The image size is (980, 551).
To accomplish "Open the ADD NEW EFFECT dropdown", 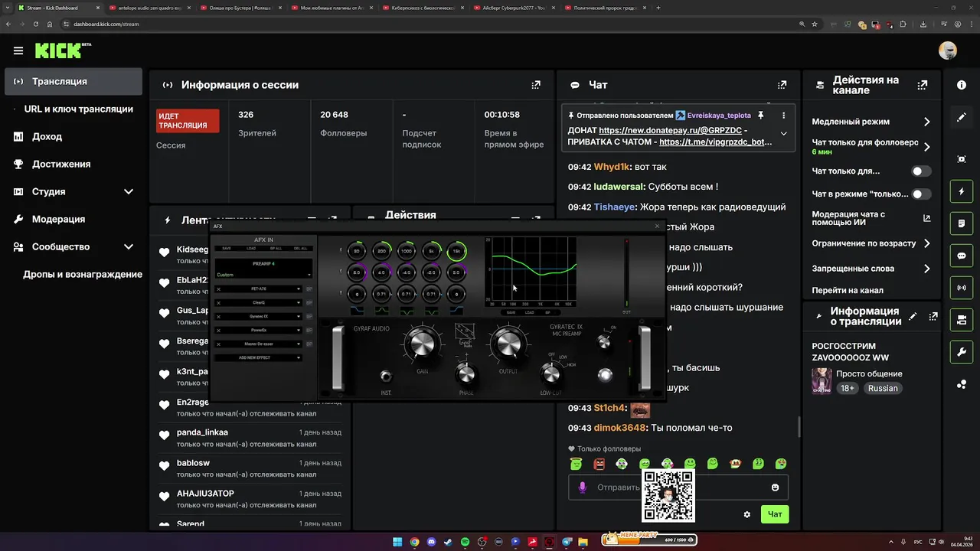I will 258,357.
